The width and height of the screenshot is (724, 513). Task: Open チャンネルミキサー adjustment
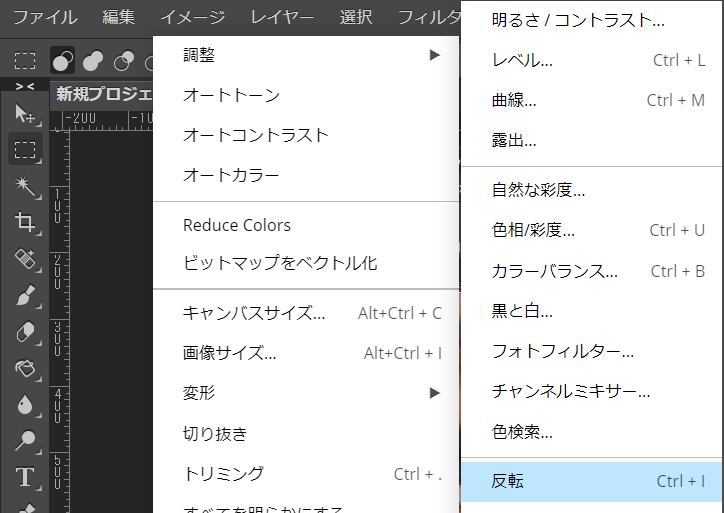[x=591, y=392]
